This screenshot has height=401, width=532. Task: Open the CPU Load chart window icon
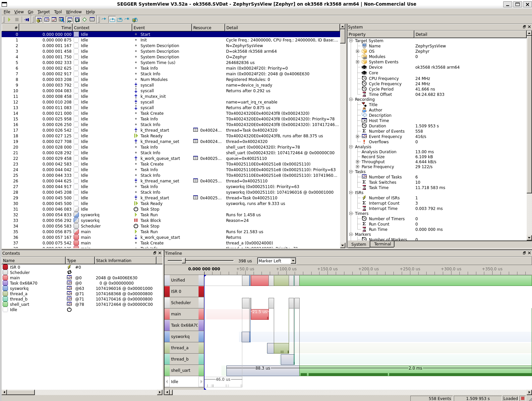pyautogui.click(x=54, y=20)
